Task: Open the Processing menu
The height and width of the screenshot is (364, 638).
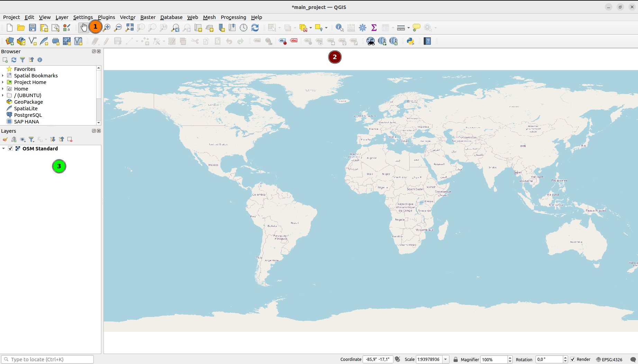Action: tap(233, 17)
